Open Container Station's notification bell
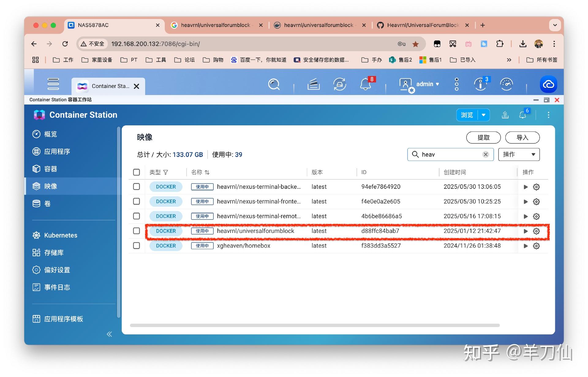The height and width of the screenshot is (377, 588). [523, 115]
